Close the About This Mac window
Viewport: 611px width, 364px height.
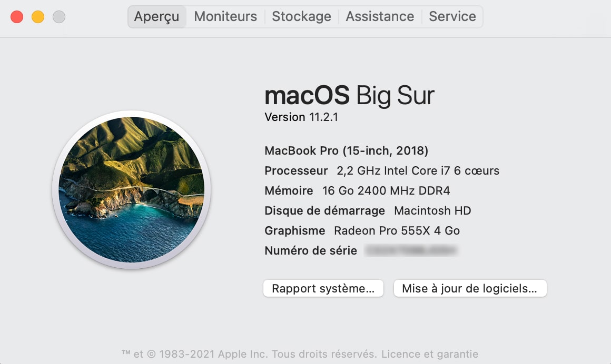pyautogui.click(x=16, y=16)
